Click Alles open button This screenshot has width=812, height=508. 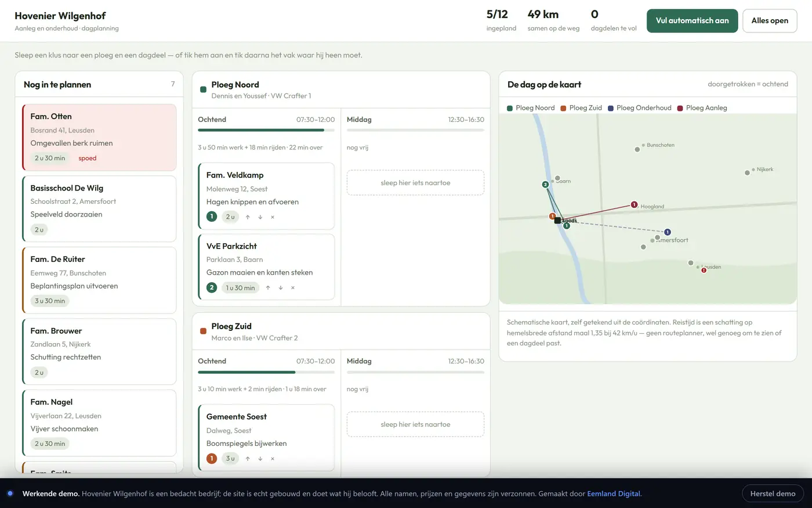pos(770,21)
